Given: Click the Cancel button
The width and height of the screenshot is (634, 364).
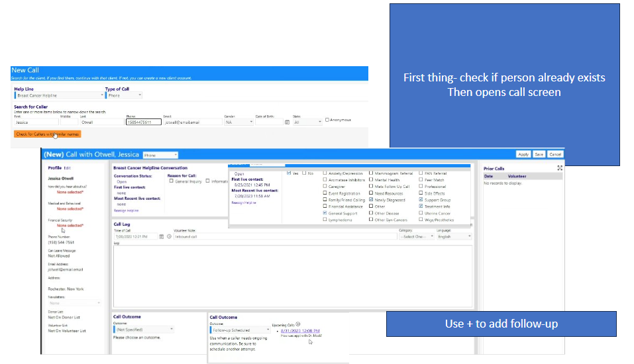Looking at the screenshot, I should click(555, 154).
